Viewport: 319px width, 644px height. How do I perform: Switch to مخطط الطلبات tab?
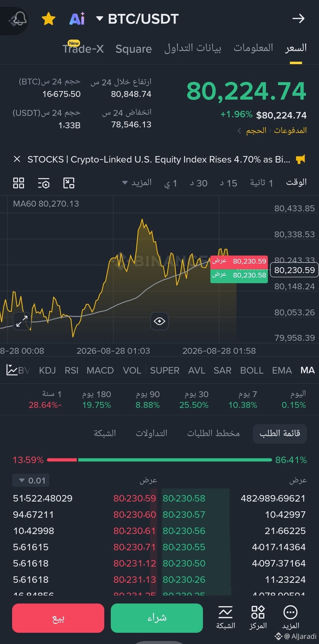(213, 434)
